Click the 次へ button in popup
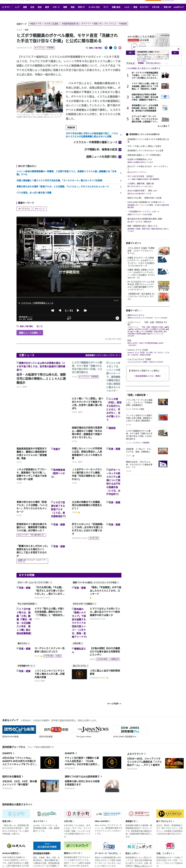 tap(175, 53)
